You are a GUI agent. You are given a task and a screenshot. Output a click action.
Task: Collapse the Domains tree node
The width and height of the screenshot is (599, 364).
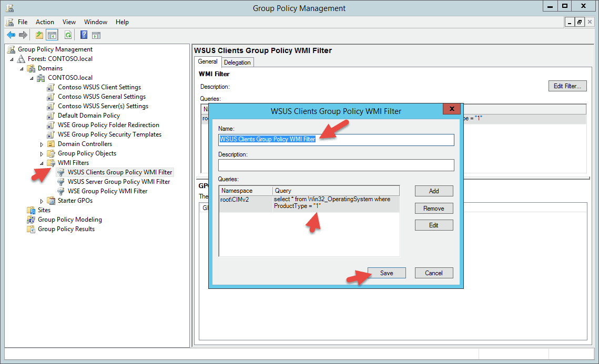pyautogui.click(x=22, y=69)
